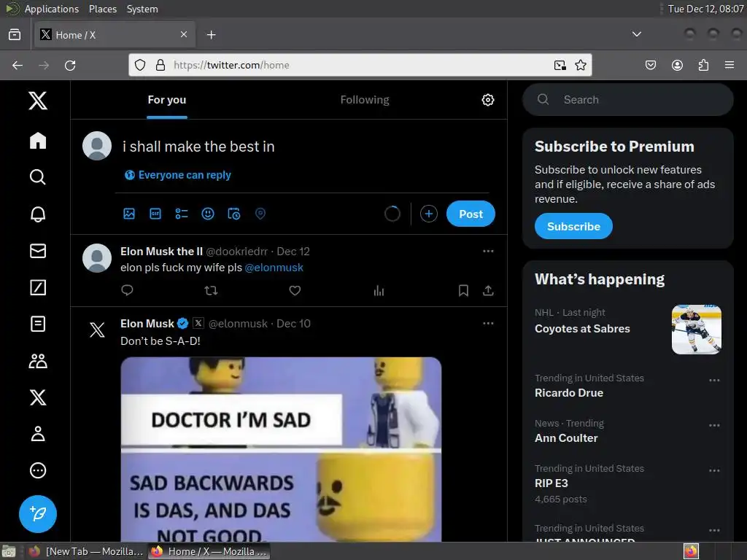
Task: Reply to Elon Musk the II post
Action: 127,290
